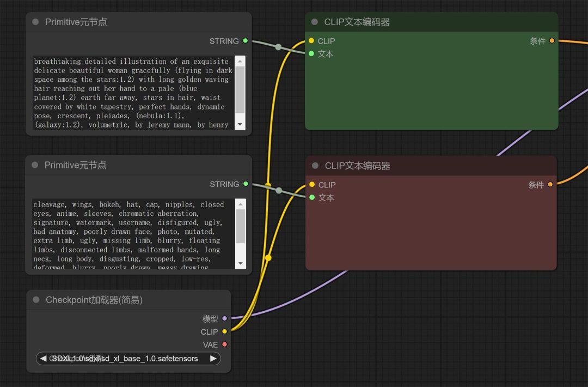Viewport: 588px width, 387px height.
Task: Click the 条件 output port on green CLIP文本编码器
Action: coord(552,40)
